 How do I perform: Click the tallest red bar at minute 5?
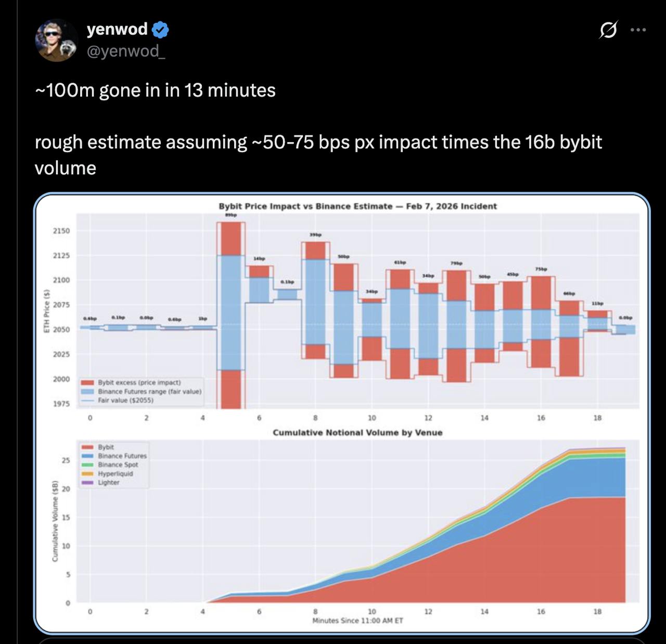pyautogui.click(x=231, y=238)
